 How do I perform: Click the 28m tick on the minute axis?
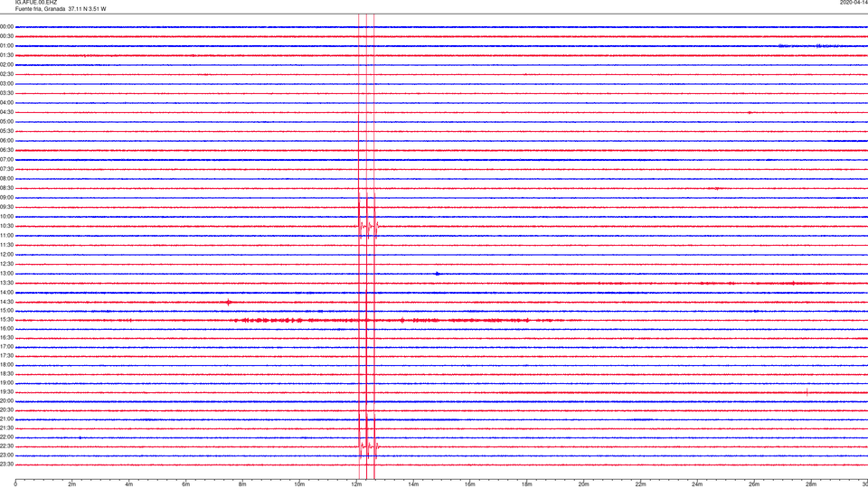[x=811, y=484]
